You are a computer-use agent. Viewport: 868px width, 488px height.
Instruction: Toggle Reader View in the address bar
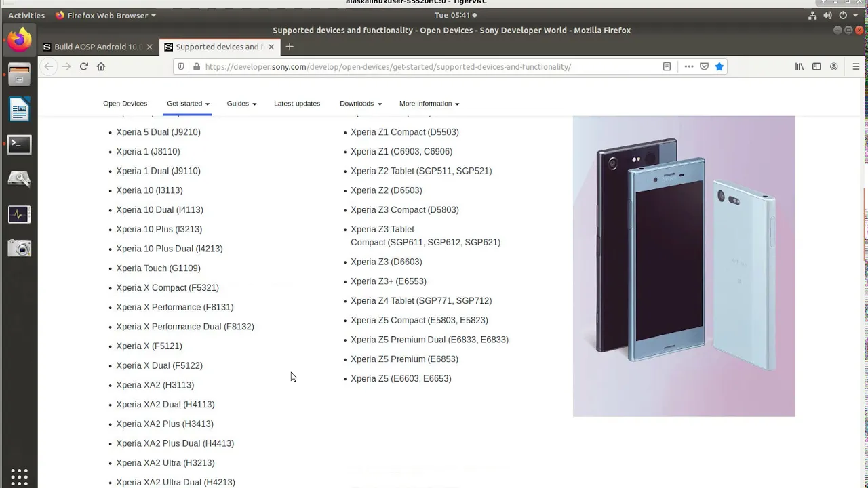[667, 66]
